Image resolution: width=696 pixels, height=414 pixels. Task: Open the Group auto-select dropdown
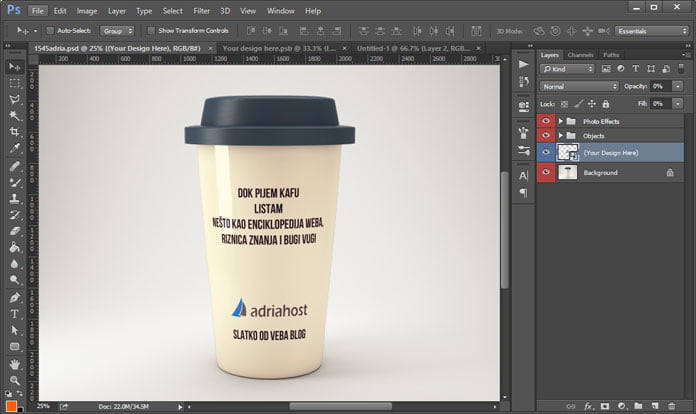coord(117,31)
